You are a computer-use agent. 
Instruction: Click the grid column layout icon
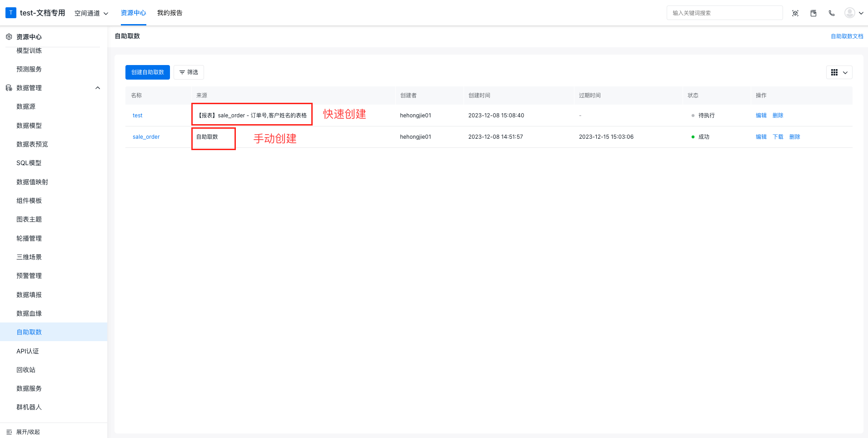tap(834, 72)
